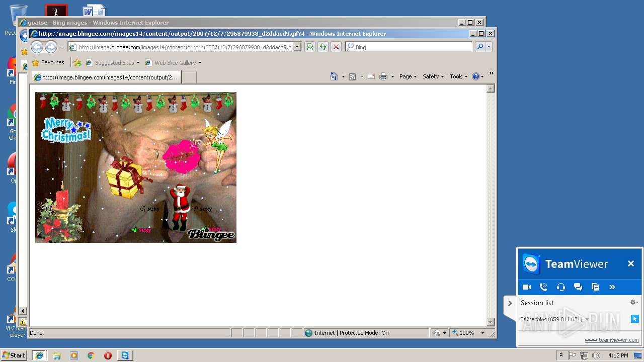644x362 pixels.
Task: Toggle the Compatibility View icon
Action: [310, 47]
